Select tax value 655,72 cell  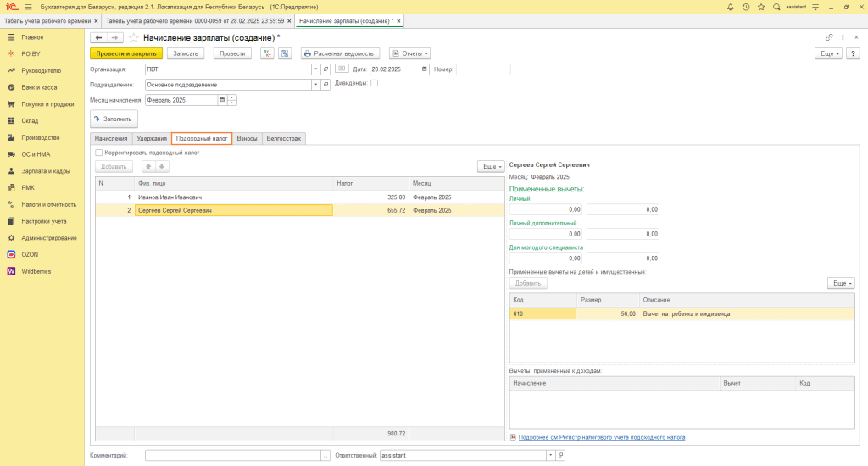(371, 210)
